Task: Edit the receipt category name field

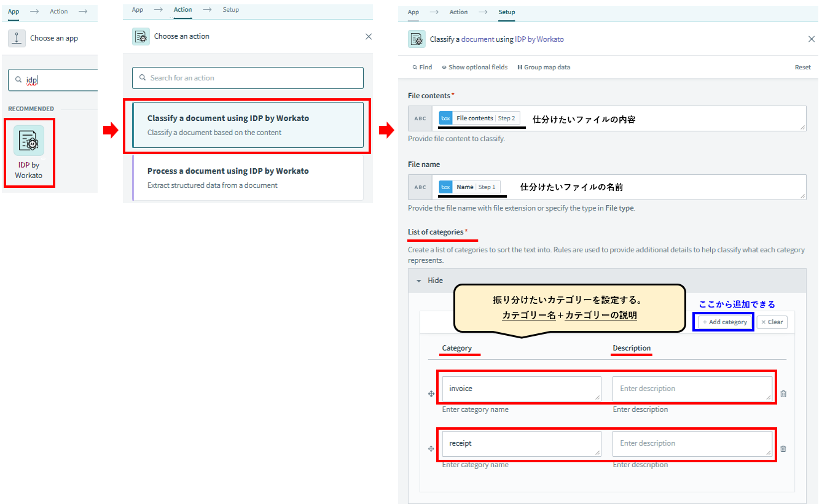Action: point(522,443)
